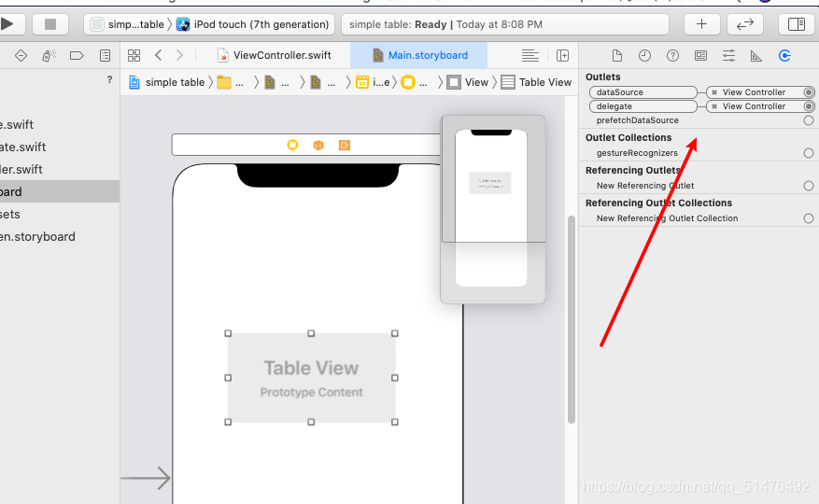The image size is (819, 504).
Task: Select the First Responder cube icon
Action: click(x=318, y=146)
